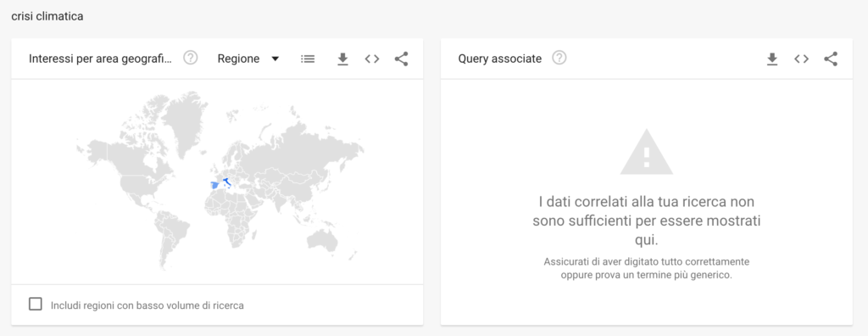Get embed code for Query associate
The height and width of the screenshot is (336, 868).
click(x=802, y=59)
